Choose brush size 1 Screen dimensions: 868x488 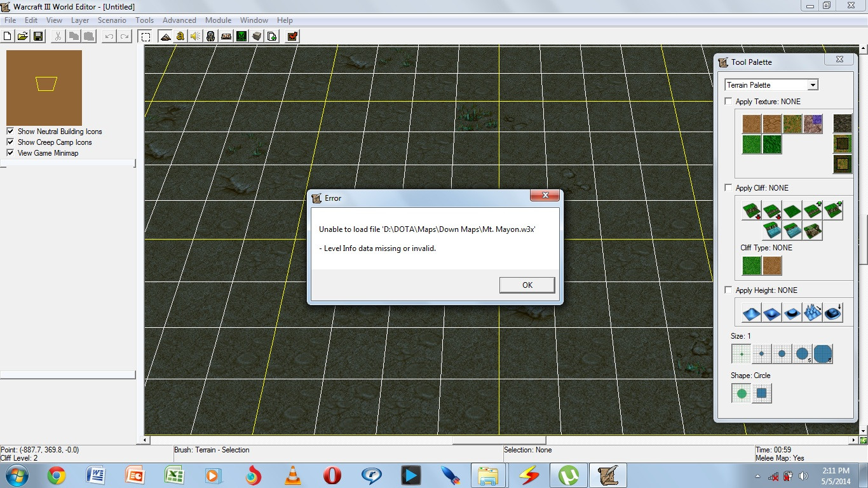pos(742,354)
